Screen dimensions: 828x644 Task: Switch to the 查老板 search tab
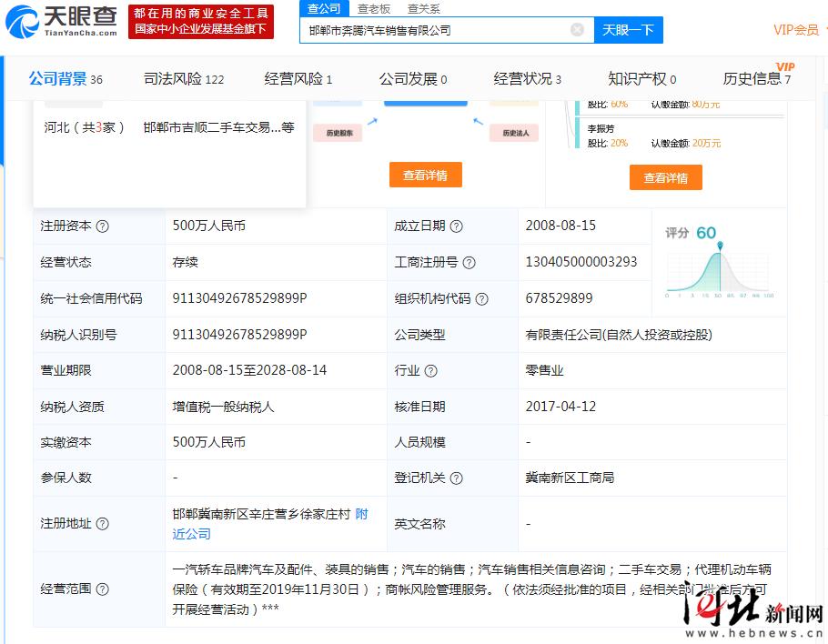coord(374,8)
